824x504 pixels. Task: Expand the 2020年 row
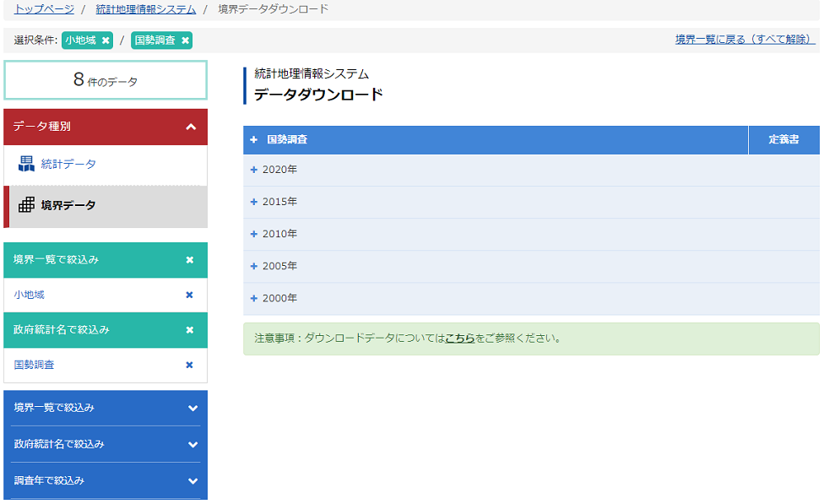tap(531, 170)
